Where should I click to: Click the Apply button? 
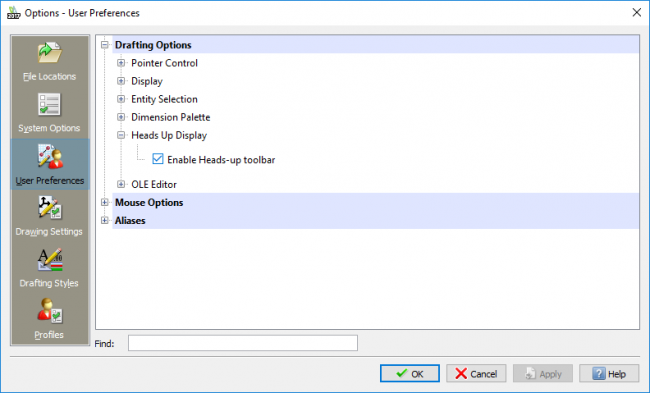(543, 374)
